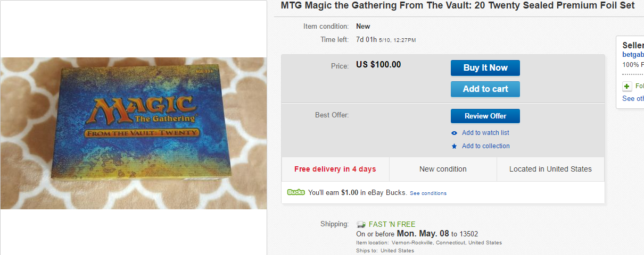Image resolution: width=644 pixels, height=255 pixels.
Task: Click the See other items link
Action: click(633, 98)
